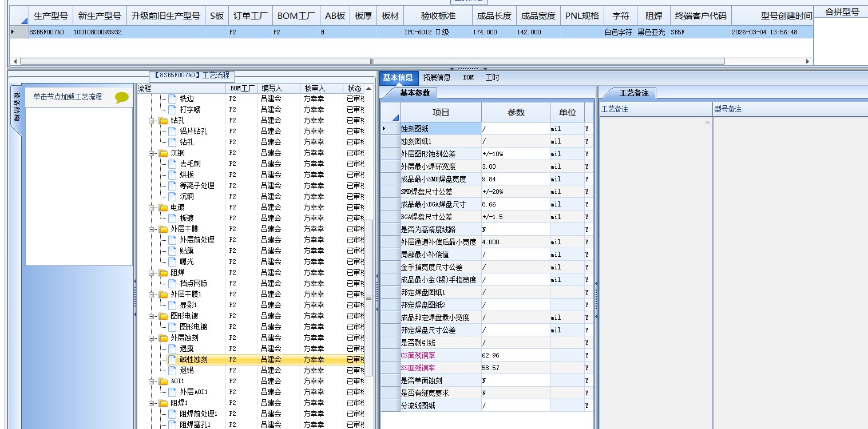Collapse the 外层干膜 tree node
Screen dimensions: 868x429
152,229
